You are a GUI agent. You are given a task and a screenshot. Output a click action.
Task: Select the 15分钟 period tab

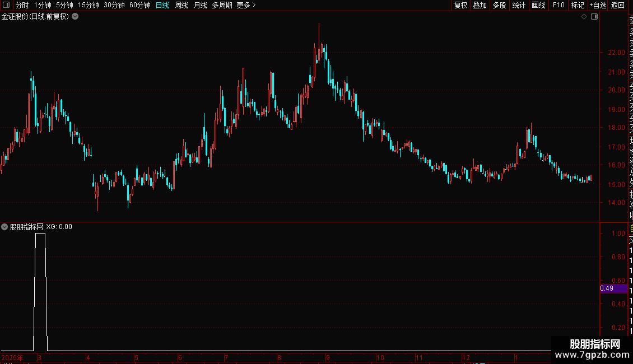[x=88, y=5]
